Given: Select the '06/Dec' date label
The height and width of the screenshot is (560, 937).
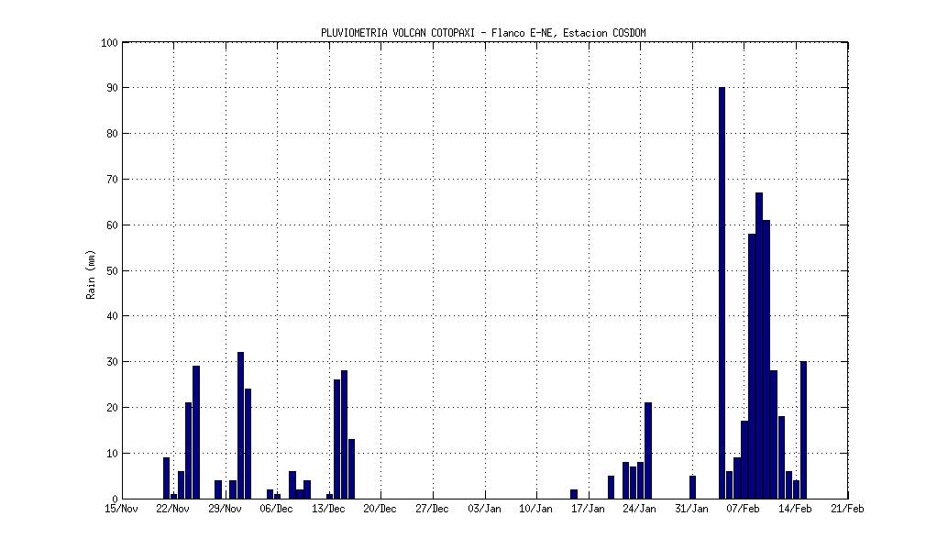Looking at the screenshot, I should pos(277,509).
